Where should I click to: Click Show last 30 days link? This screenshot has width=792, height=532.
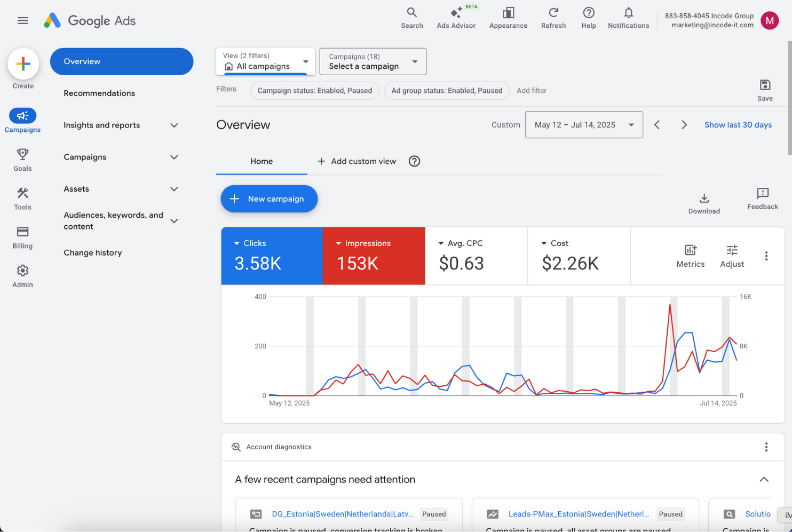(738, 125)
